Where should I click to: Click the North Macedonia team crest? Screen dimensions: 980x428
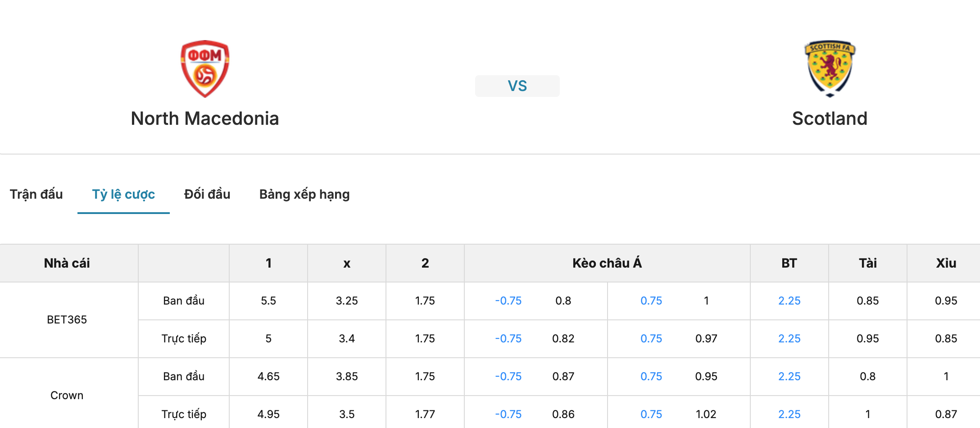(x=205, y=69)
